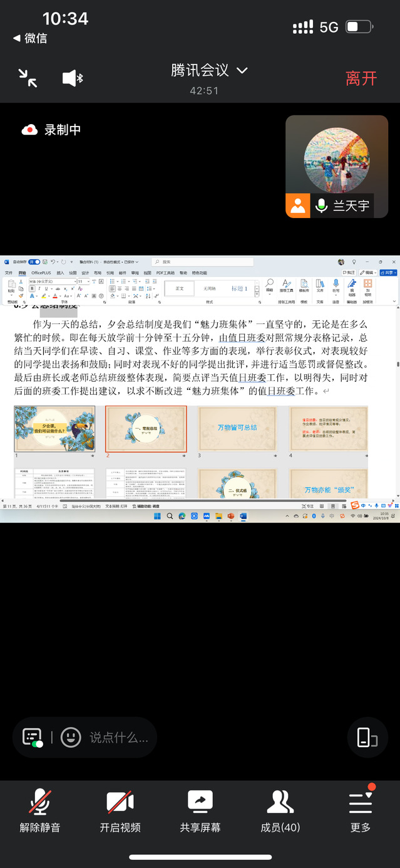Tap the 录制中 recording indicator
This screenshot has height=868, width=400.
click(x=51, y=130)
